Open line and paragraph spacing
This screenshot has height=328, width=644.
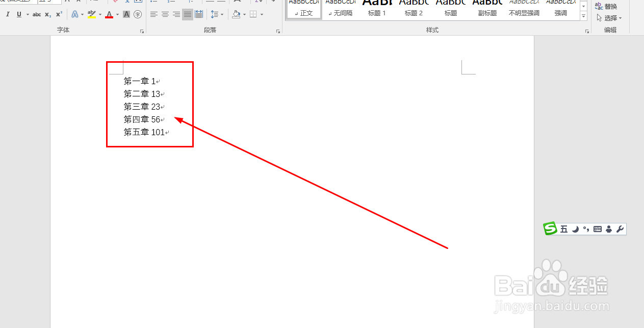(215, 14)
